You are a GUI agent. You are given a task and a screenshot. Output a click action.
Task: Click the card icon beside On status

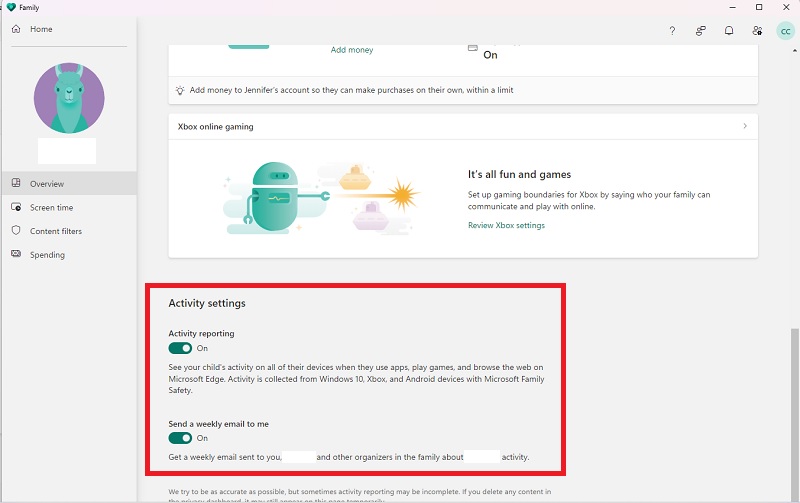[x=473, y=48]
